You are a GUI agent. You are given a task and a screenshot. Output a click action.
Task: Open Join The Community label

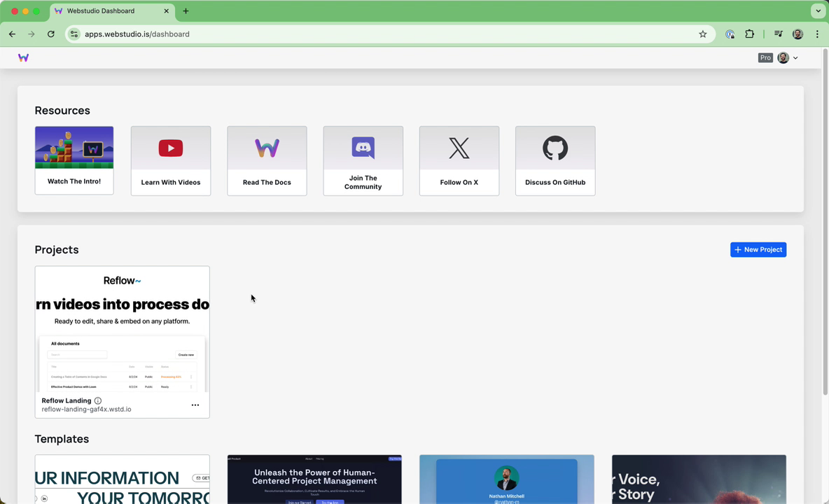coord(363,182)
